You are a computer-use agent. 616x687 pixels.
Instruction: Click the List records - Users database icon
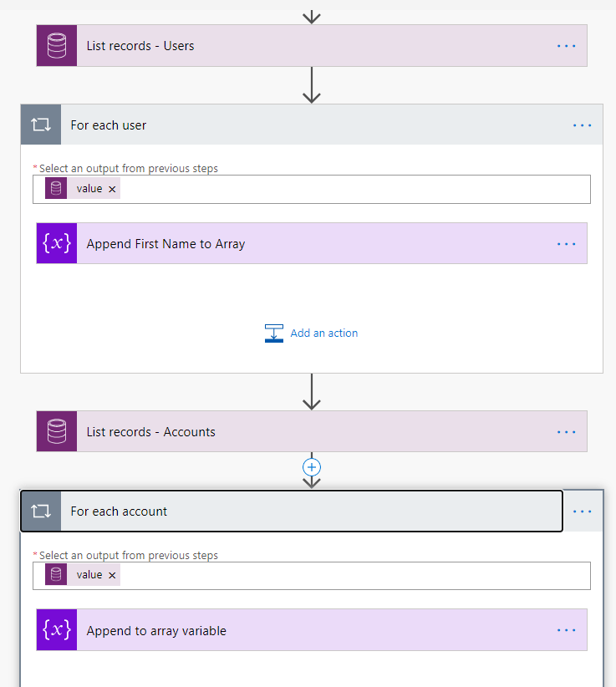pyautogui.click(x=57, y=46)
